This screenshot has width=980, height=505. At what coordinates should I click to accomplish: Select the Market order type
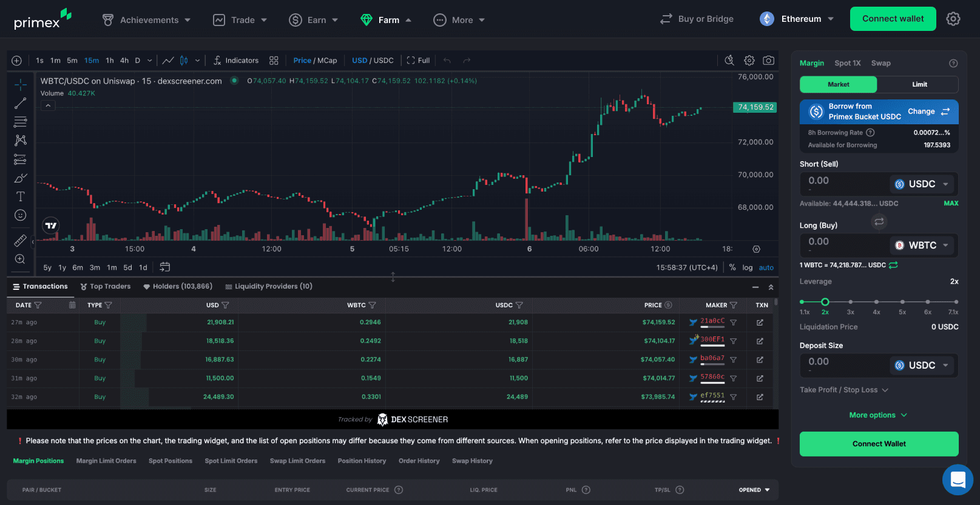coord(838,84)
